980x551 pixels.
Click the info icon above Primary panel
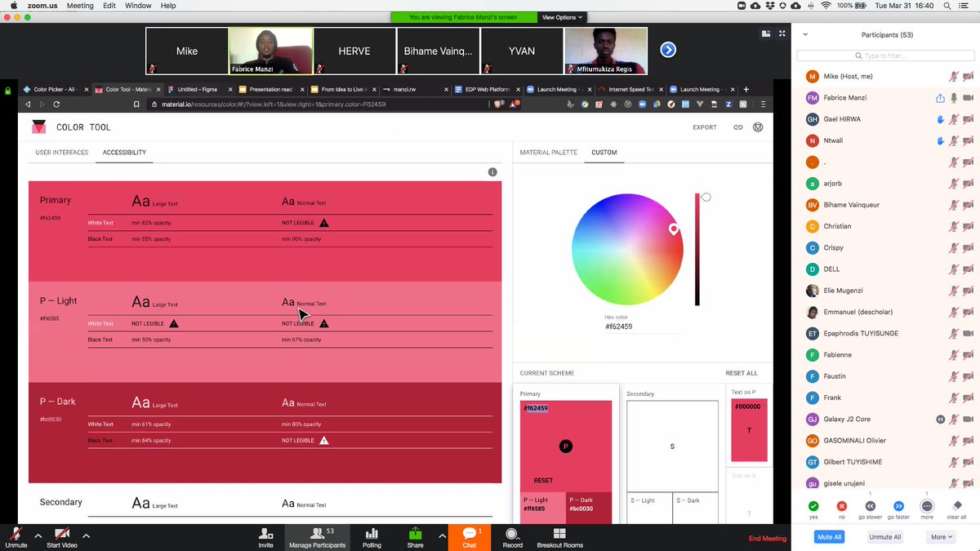pyautogui.click(x=492, y=172)
